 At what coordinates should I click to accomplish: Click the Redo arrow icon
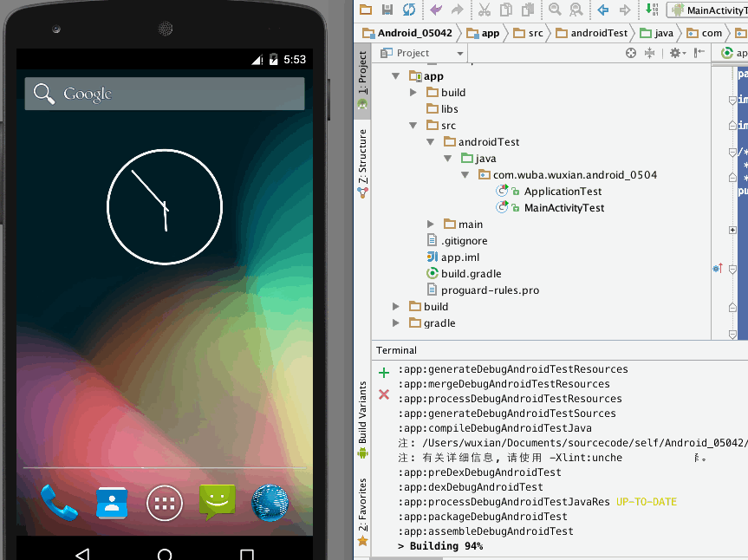[x=457, y=9]
